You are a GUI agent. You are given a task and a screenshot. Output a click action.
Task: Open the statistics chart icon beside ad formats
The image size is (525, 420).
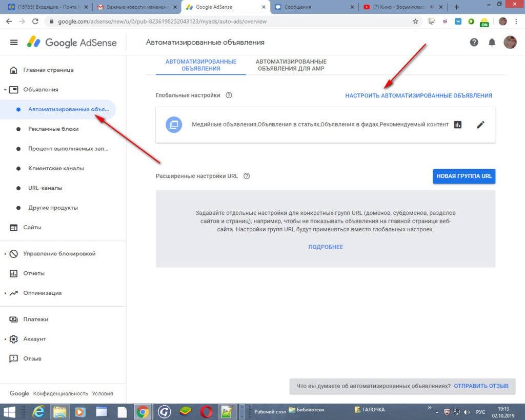click(x=458, y=125)
